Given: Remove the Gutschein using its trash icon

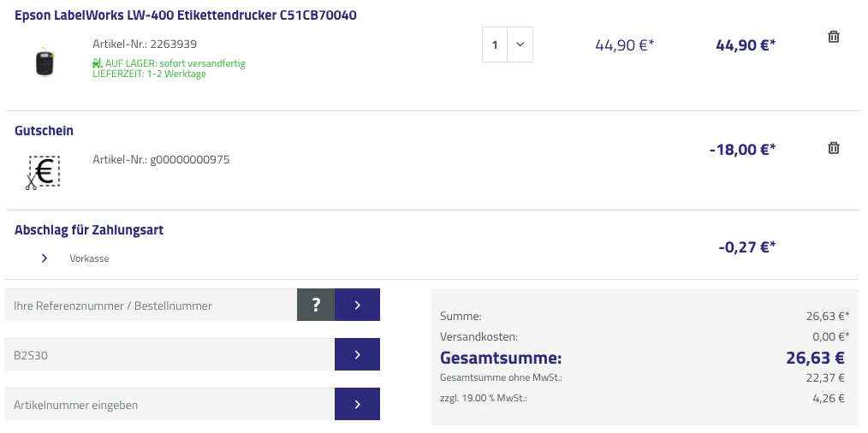Looking at the screenshot, I should (834, 148).
